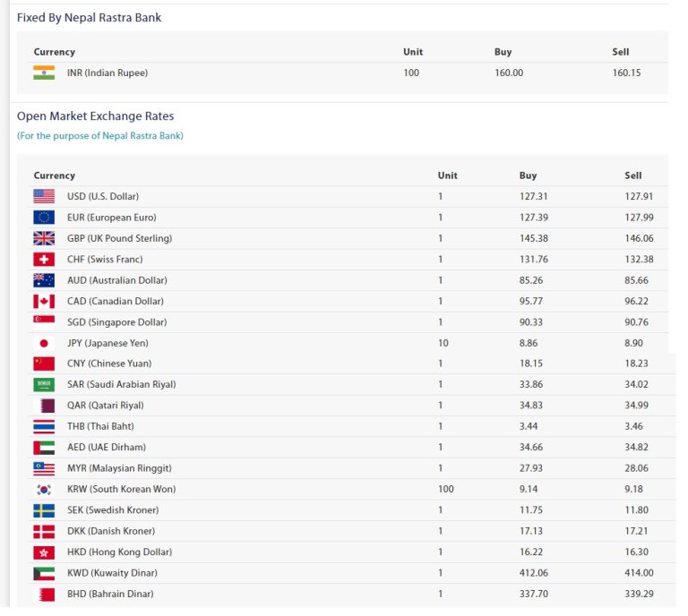Click the Buy column header in open market table
This screenshot has height=616, width=688.
click(x=528, y=175)
